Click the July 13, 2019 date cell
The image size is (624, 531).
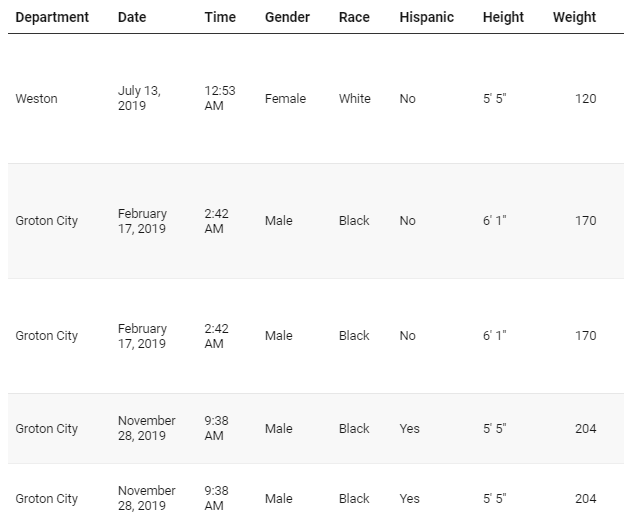pos(139,98)
